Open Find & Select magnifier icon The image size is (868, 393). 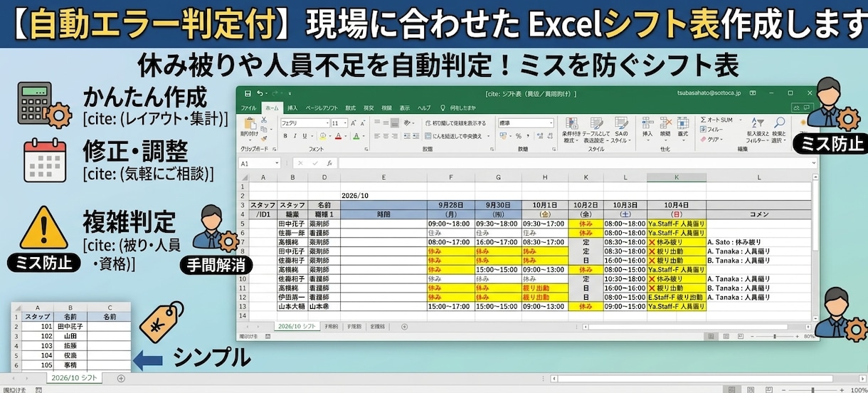pos(779,122)
